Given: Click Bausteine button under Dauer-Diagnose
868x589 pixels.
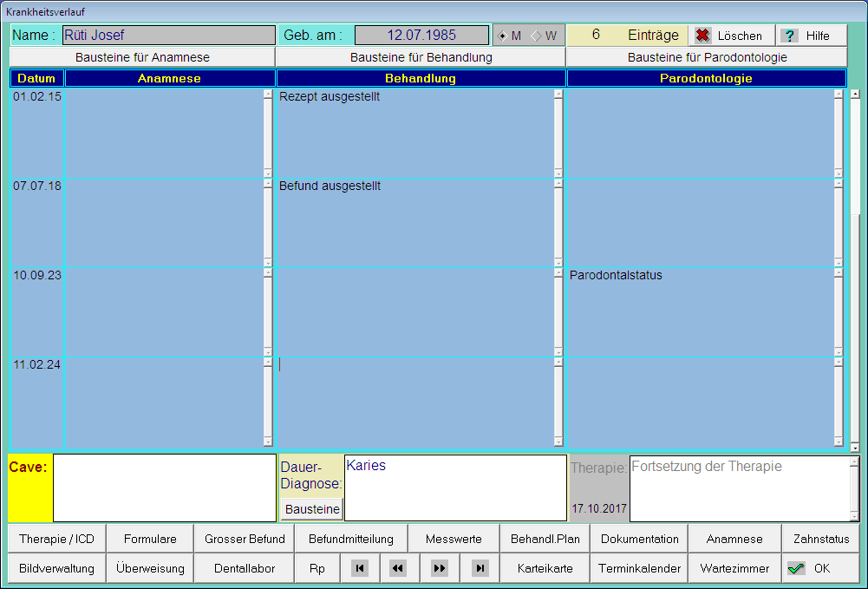Looking at the screenshot, I should pos(312,509).
